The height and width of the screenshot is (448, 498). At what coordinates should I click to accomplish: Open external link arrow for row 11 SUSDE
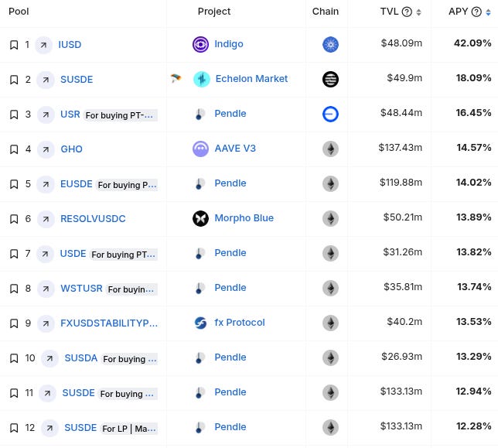(x=48, y=393)
